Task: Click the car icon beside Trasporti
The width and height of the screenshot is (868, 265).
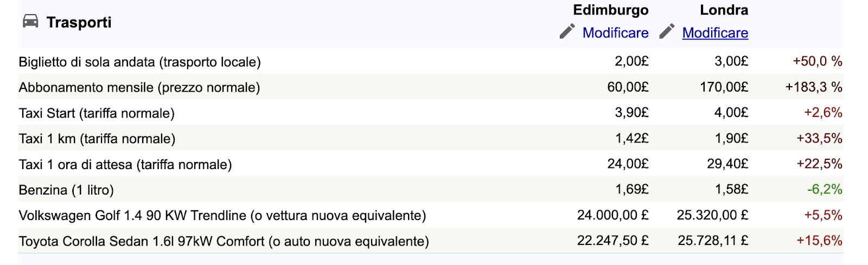Action: (30, 21)
